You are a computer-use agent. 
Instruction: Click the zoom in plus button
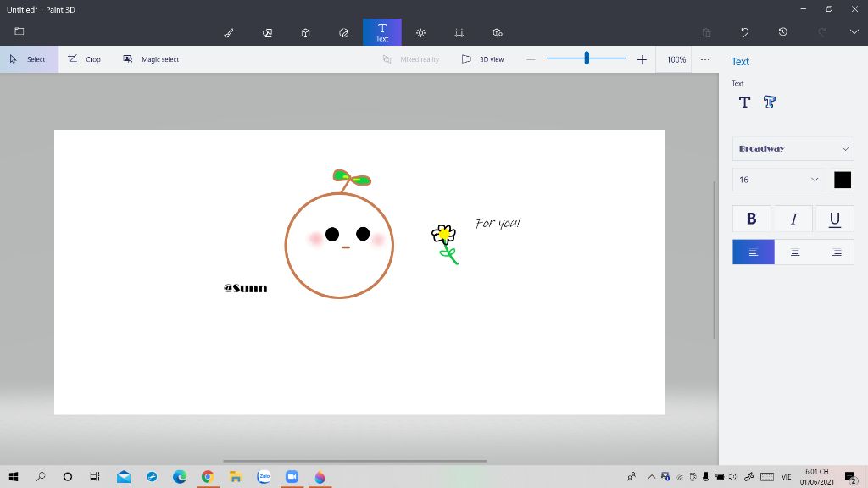tap(642, 59)
